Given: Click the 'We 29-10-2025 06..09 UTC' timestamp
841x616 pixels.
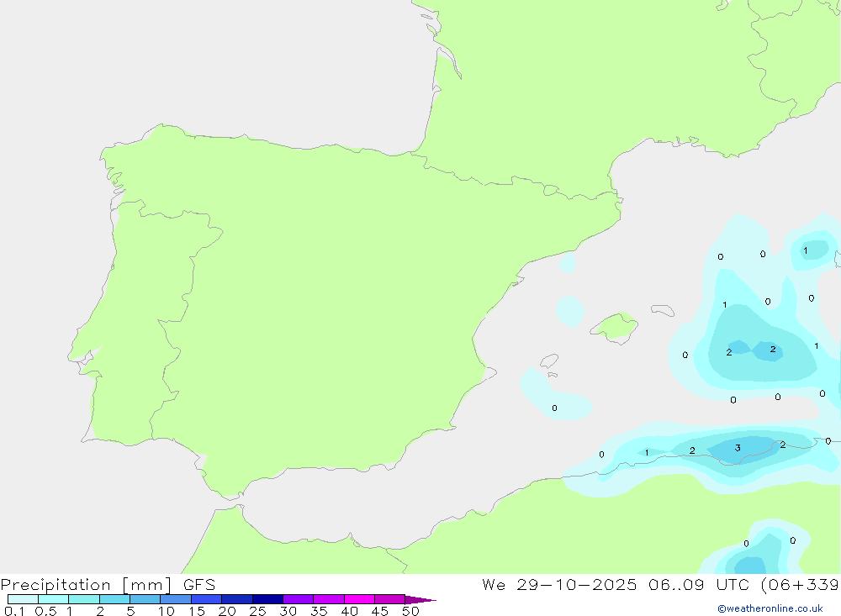Looking at the screenshot, I should pos(616,584).
